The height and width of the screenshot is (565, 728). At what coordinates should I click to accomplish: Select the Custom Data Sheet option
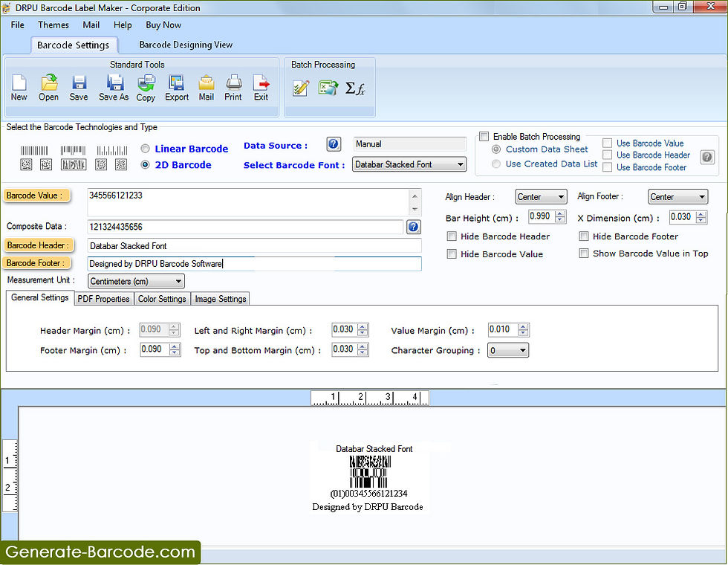496,149
